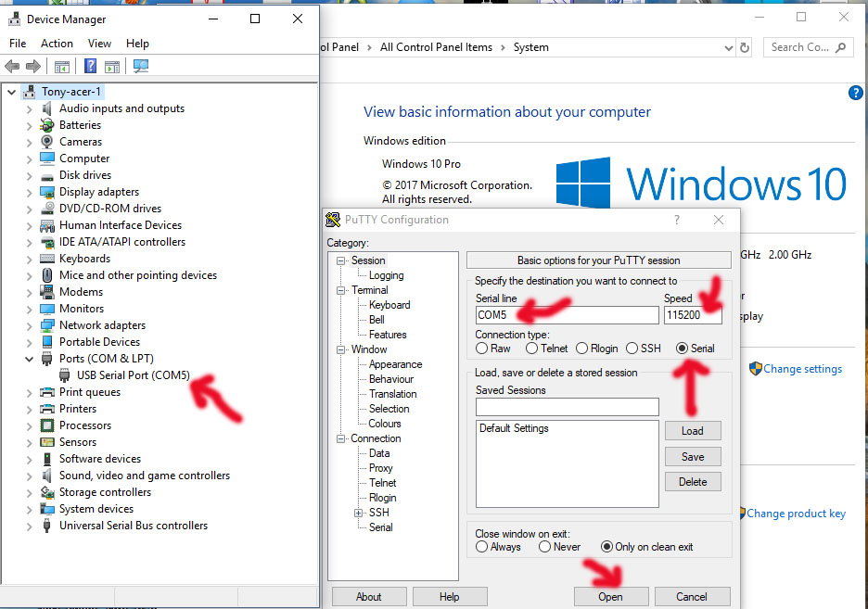Select the Human Interface Devices icon
Image resolution: width=868 pixels, height=609 pixels.
coord(47,225)
